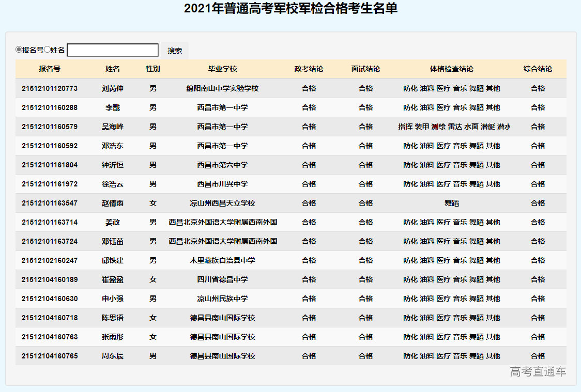Image resolution: width=581 pixels, height=392 pixels.
Task: Select registration number 21512104160630
Action: [50, 299]
